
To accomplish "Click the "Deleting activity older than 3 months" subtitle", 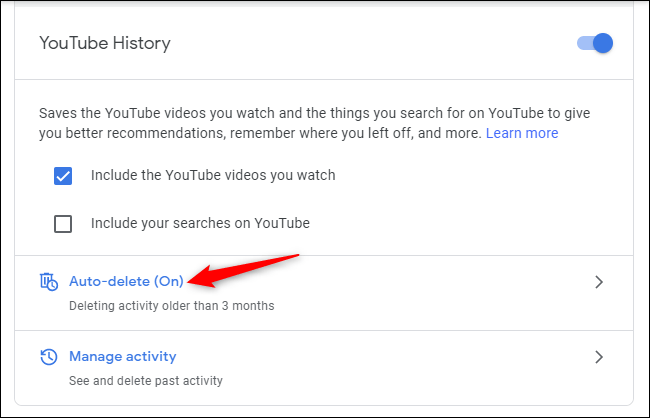I will coord(172,306).
